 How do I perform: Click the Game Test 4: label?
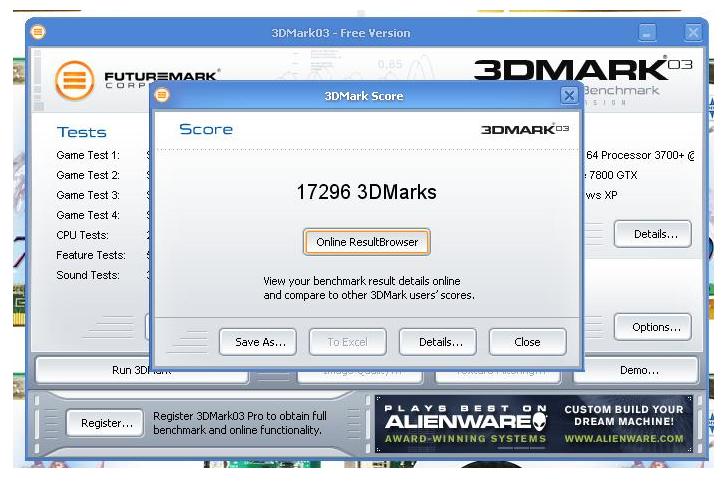click(x=88, y=215)
